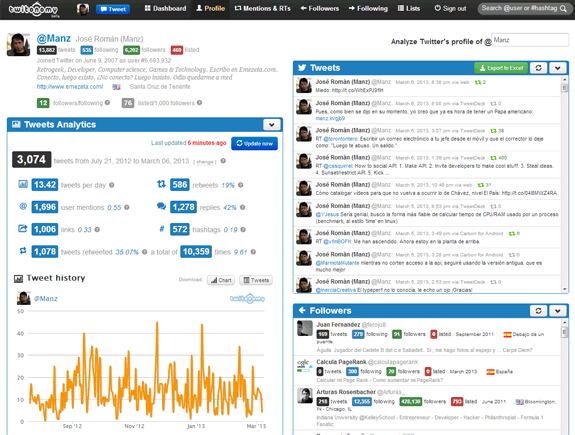Screen dimensions: 575x435
Task: Click help icon next to listed/1,000 followers
Action: 199,103
